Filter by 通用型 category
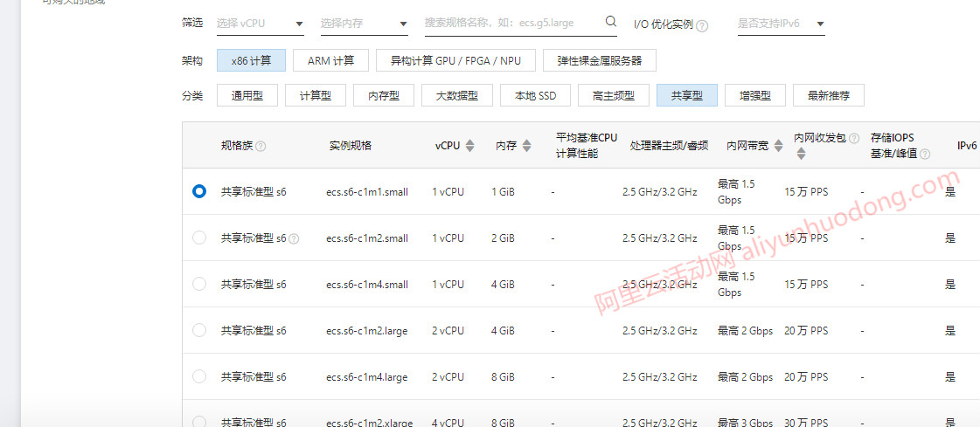Viewport: 980px width, 427px height. 247,95
